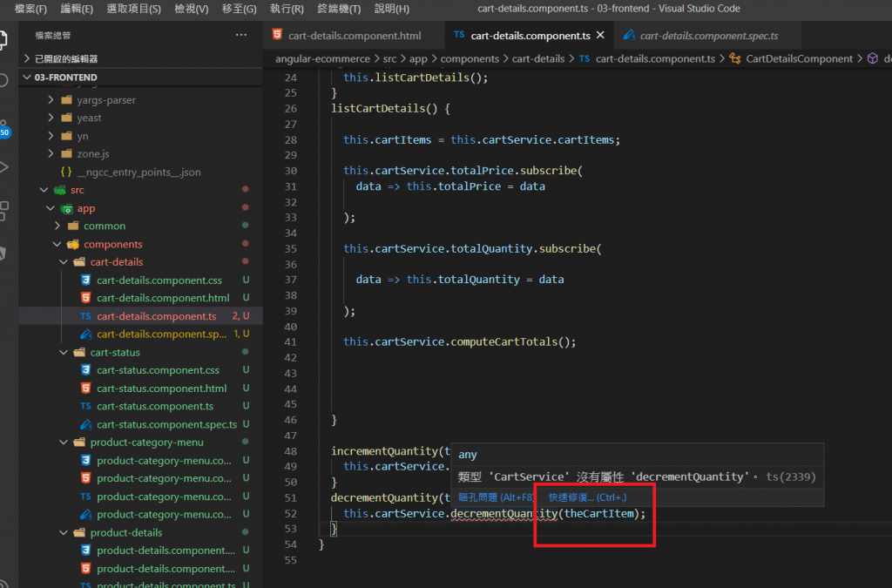Expand the yargs-parser folder

[x=105, y=100]
